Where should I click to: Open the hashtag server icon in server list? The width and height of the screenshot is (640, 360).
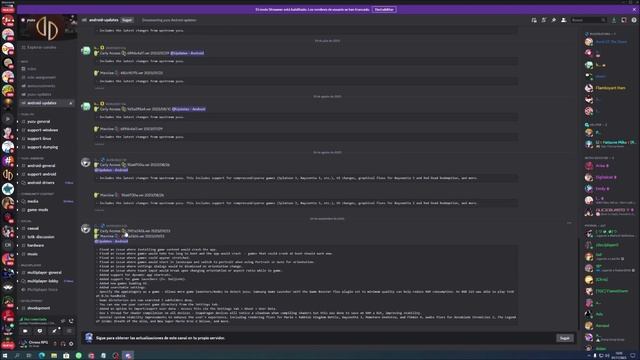coord(8,161)
